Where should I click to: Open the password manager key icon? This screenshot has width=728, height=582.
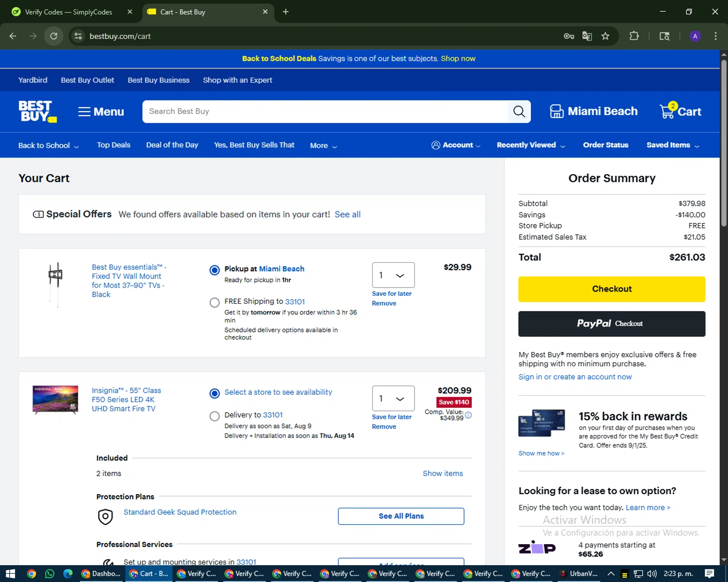pos(569,36)
